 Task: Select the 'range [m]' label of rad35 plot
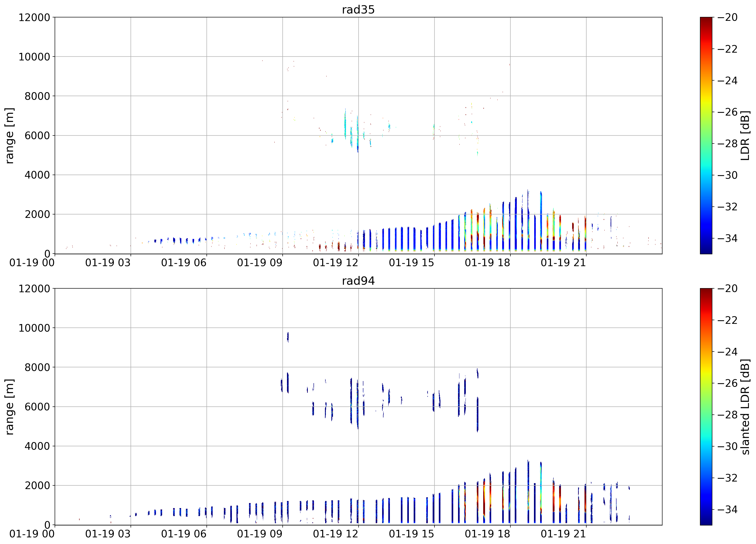[9, 135]
